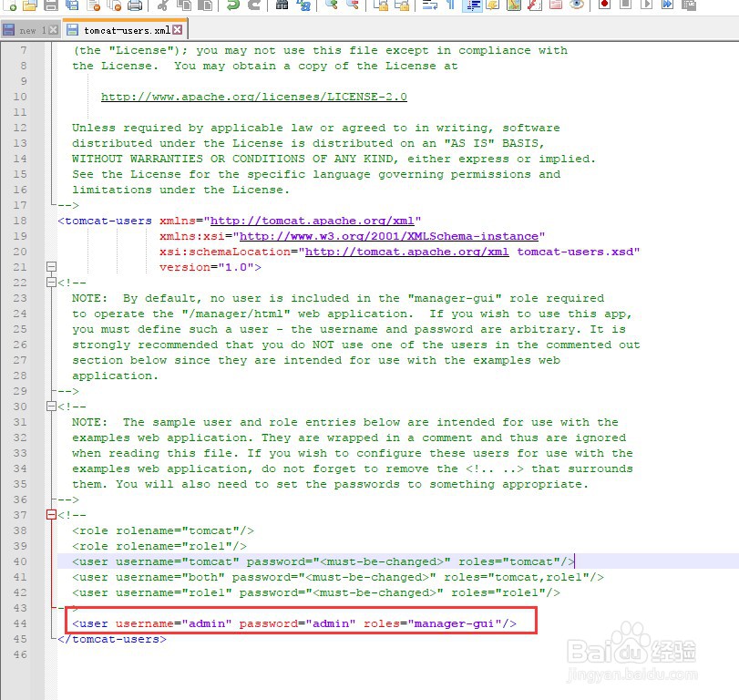Print the document using the printer icon
739x700 pixels.
coord(135,5)
